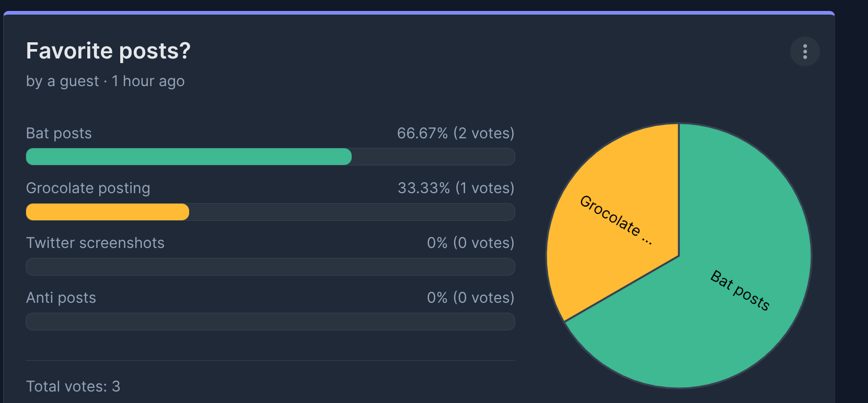The image size is (868, 403).
Task: Click the Bat posts label inside pie chart
Action: (740, 290)
